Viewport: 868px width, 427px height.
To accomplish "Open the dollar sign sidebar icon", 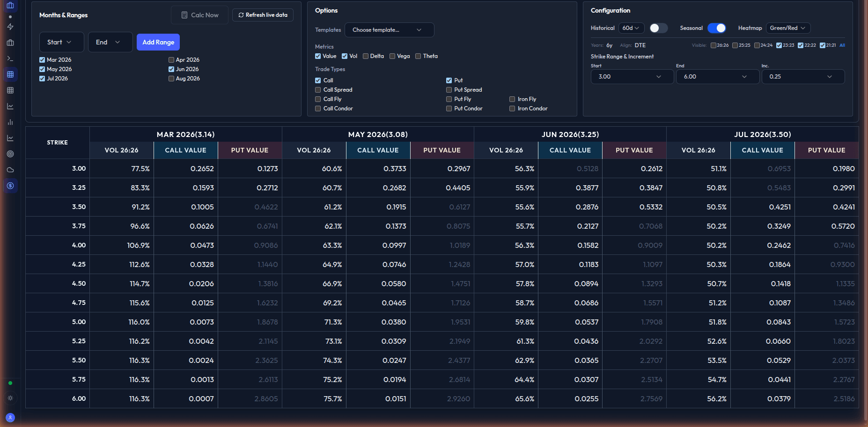I will click(x=10, y=185).
